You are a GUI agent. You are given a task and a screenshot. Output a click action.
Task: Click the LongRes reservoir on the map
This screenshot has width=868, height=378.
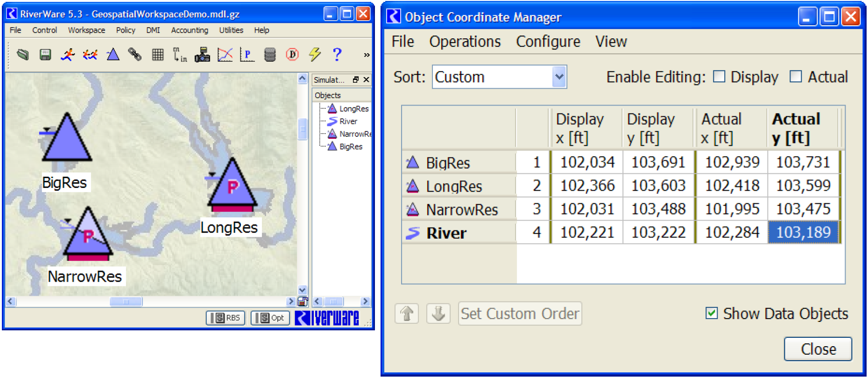click(232, 186)
